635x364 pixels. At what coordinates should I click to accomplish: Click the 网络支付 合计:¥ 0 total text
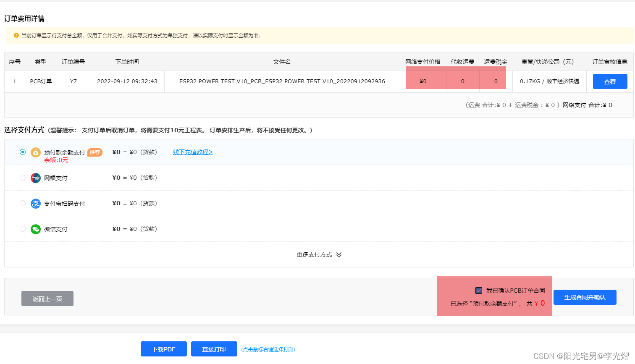[588, 105]
